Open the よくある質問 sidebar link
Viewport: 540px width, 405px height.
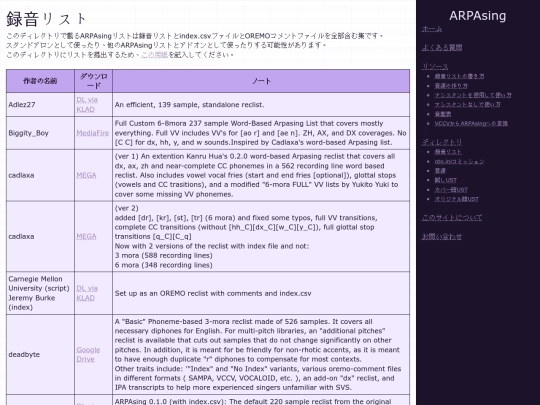pyautogui.click(x=442, y=48)
